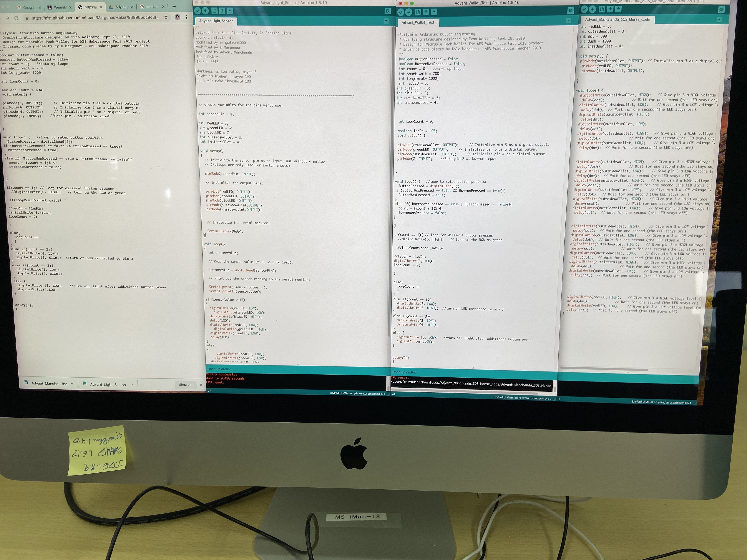This screenshot has width=747, height=560.
Task: Open Serial Monitor in the Adyant_Wallet_Test window
Action: 570,11
